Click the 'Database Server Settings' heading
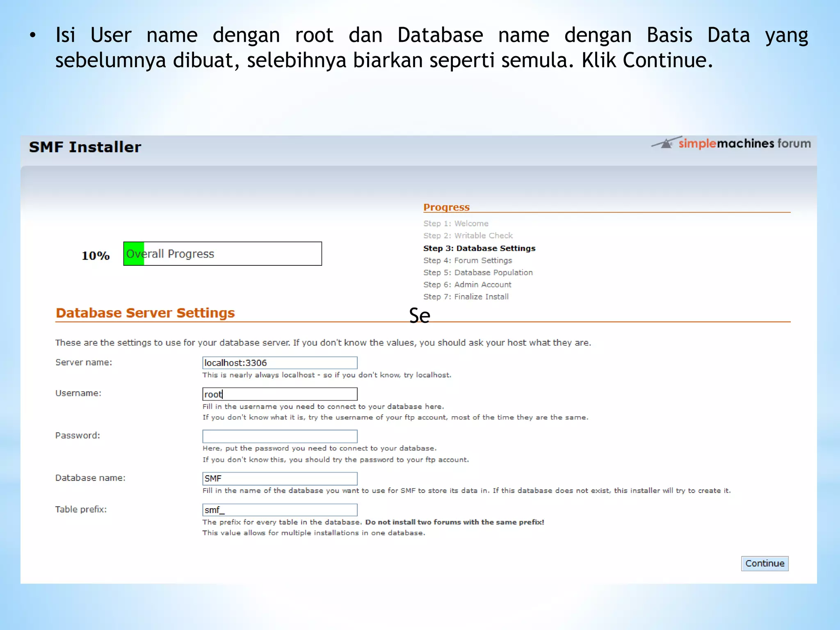The width and height of the screenshot is (840, 630). coord(145,313)
